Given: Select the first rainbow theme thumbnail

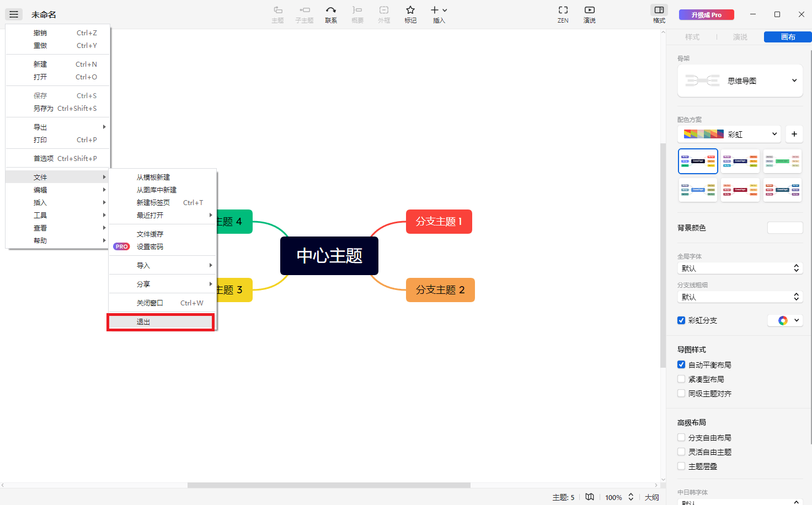Looking at the screenshot, I should click(698, 161).
